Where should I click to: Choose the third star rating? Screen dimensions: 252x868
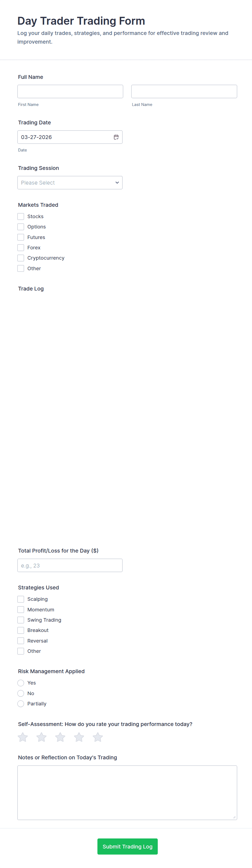pos(60,737)
